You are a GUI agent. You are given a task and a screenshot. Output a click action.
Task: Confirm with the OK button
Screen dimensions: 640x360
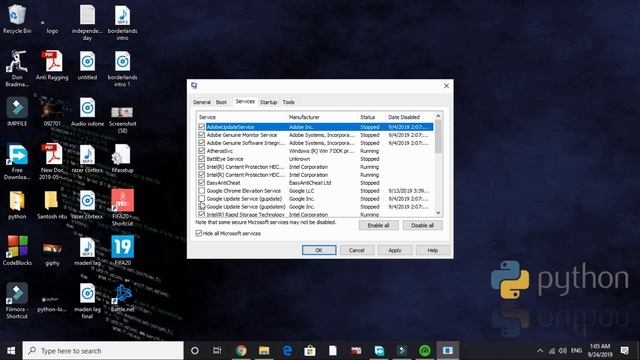click(319, 250)
